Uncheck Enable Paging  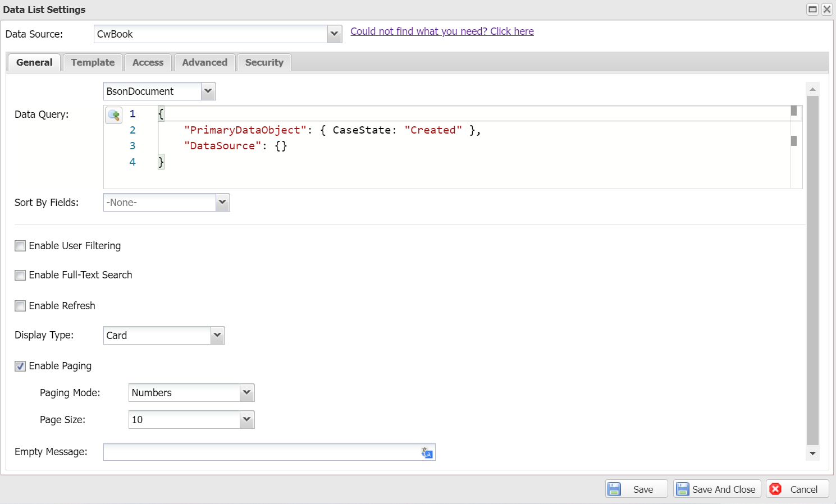point(20,366)
